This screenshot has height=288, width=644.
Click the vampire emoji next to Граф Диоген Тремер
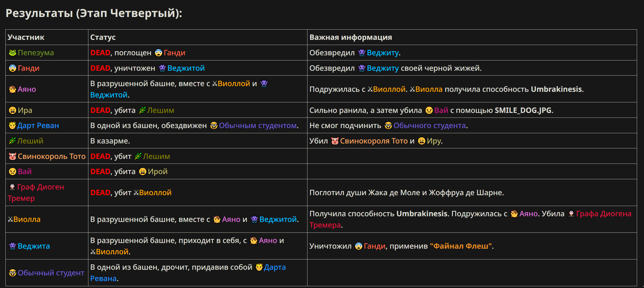coord(12,187)
